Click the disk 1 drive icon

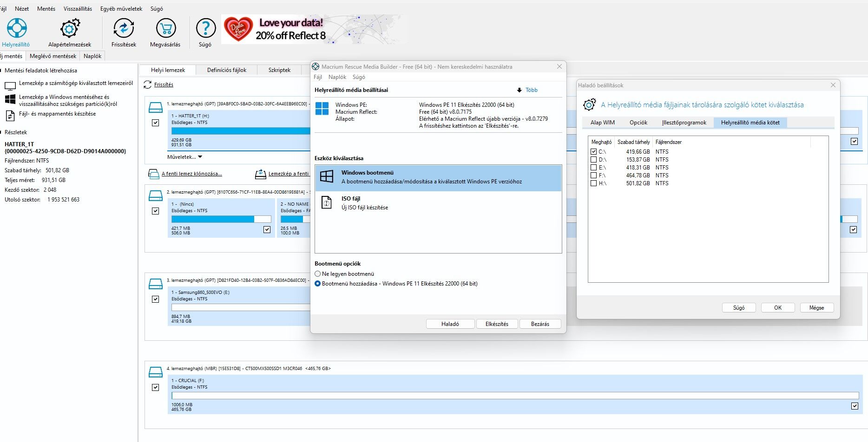click(x=155, y=108)
